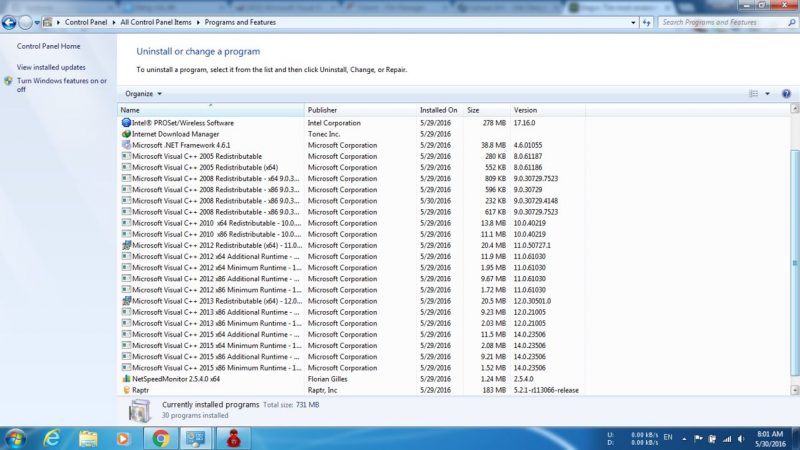Click the 278 MB size cell
The width and height of the screenshot is (800, 450).
[494, 123]
